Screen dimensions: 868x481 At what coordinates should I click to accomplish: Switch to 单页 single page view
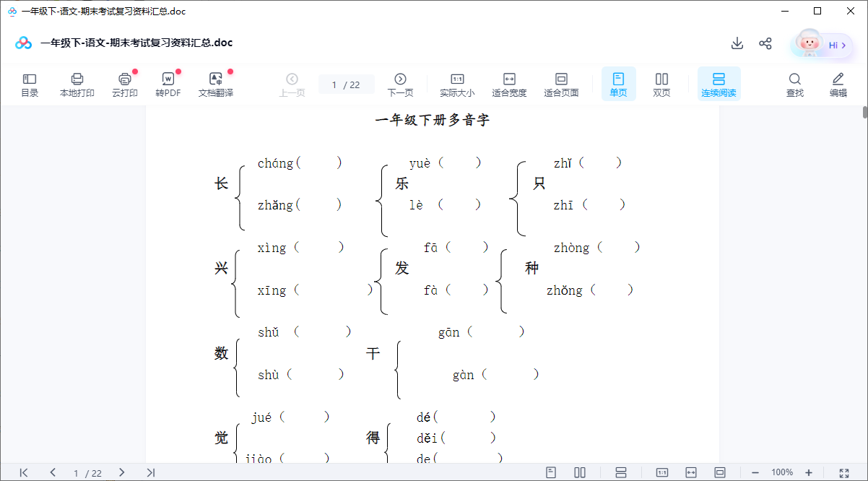618,84
